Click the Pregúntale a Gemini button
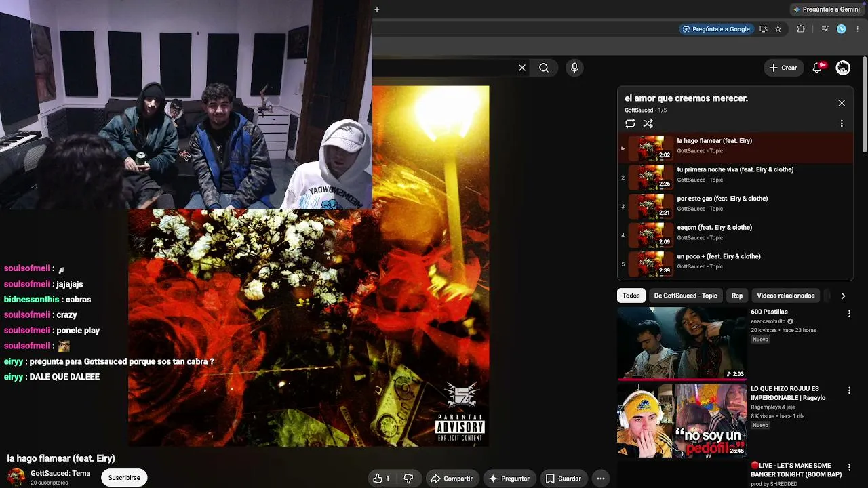This screenshot has height=488, width=868. point(826,9)
